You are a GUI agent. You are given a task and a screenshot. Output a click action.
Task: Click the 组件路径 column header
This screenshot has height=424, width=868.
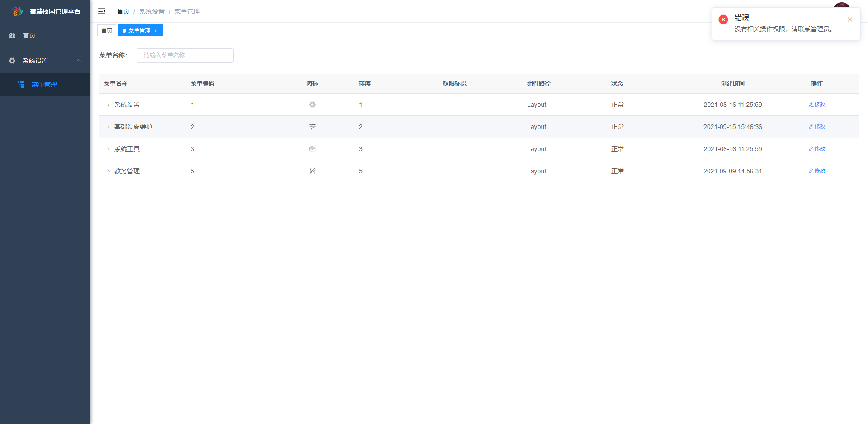[539, 83]
